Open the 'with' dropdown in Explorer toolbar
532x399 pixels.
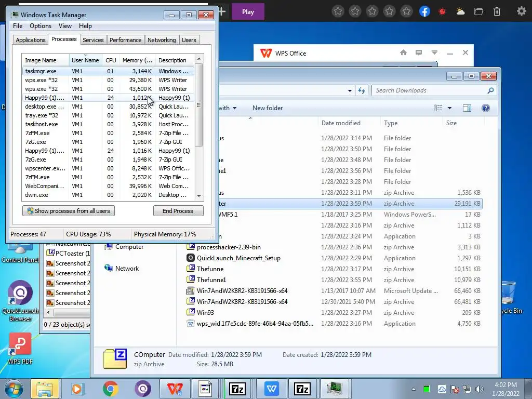[228, 108]
